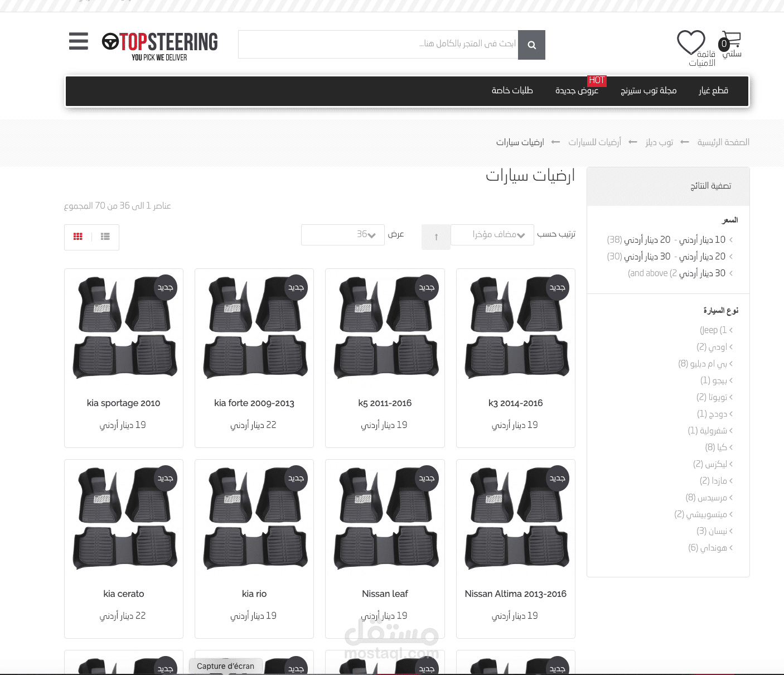Open Nissan Altima 2013-2016 product image
784x675 pixels.
pyautogui.click(x=516, y=519)
